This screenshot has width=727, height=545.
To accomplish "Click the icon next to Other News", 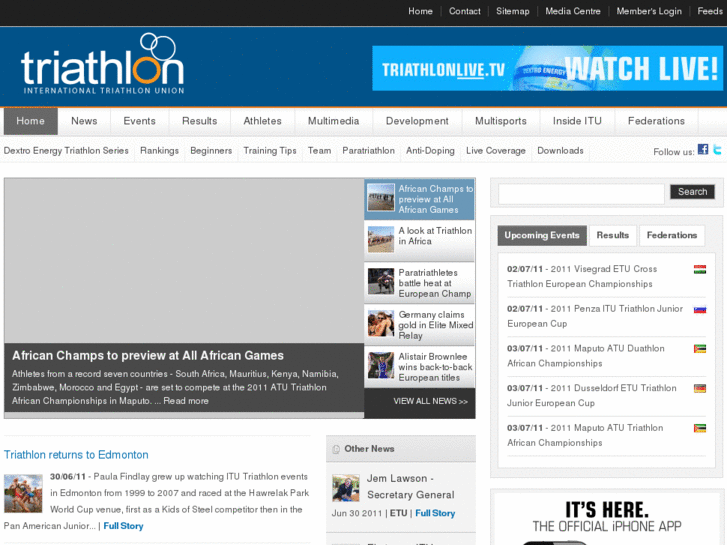I will (x=336, y=449).
